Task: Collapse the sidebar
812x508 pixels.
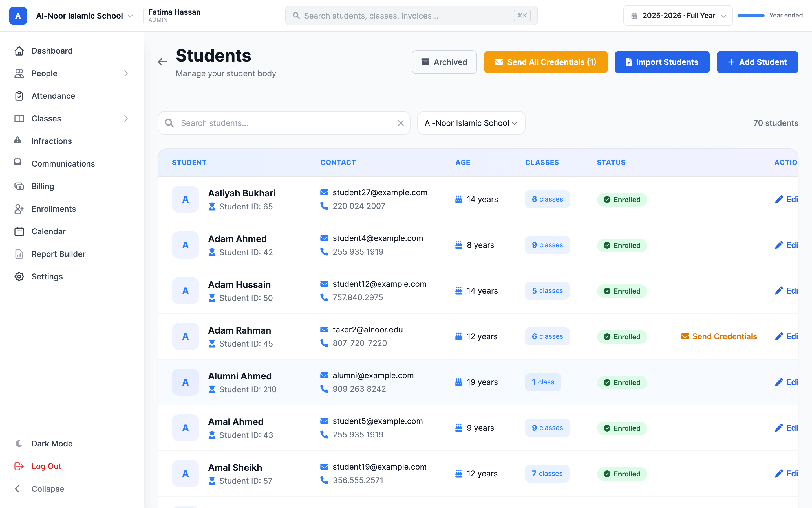Action: tap(39, 489)
